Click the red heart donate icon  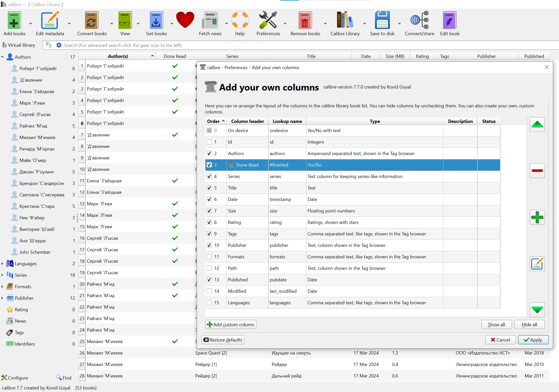[185, 20]
